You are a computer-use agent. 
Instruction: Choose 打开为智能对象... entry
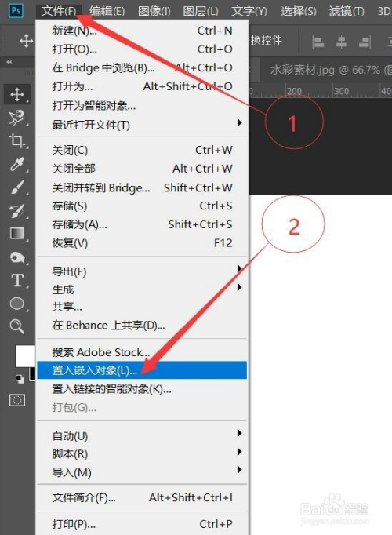tap(142, 105)
